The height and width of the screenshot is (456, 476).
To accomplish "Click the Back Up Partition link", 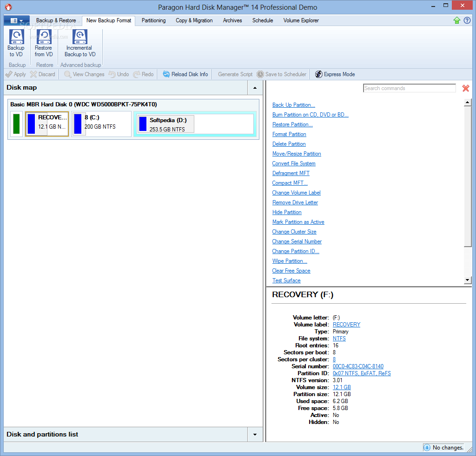I will 294,105.
